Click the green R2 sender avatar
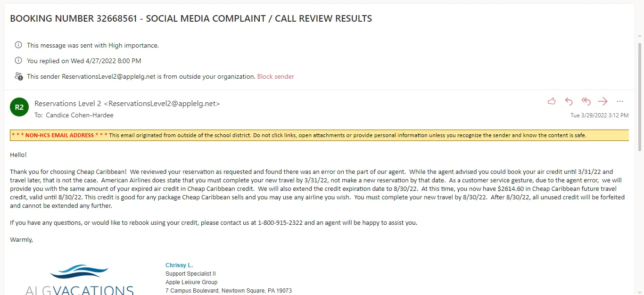The width and height of the screenshot is (644, 295). [x=19, y=107]
